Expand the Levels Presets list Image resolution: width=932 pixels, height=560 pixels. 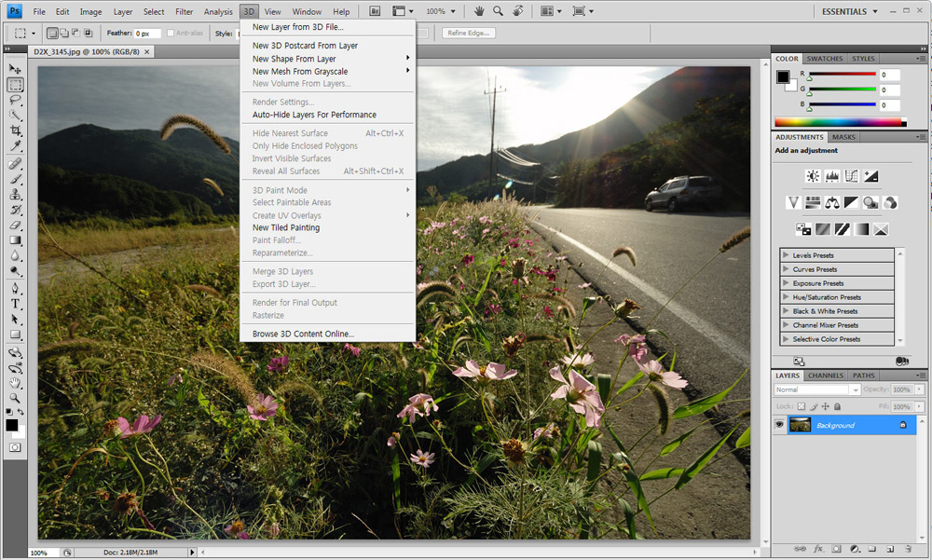point(786,255)
